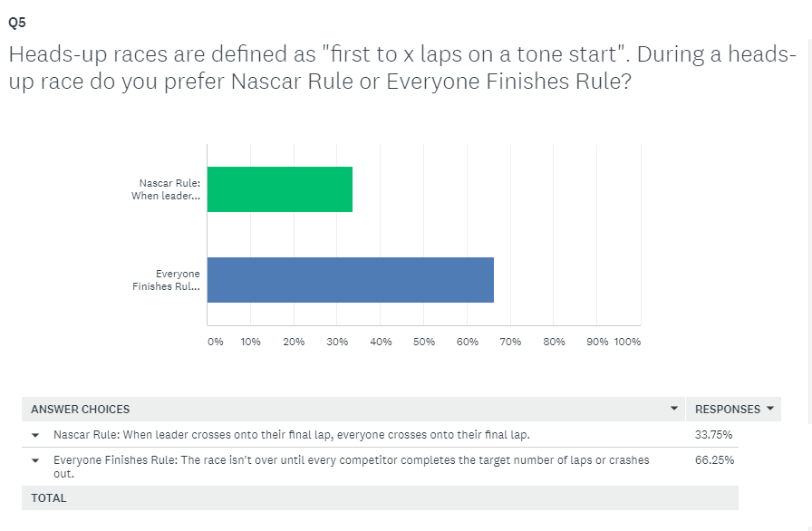Image resolution: width=812 pixels, height=531 pixels.
Task: Click the 50% axis tick label
Action: click(x=423, y=342)
